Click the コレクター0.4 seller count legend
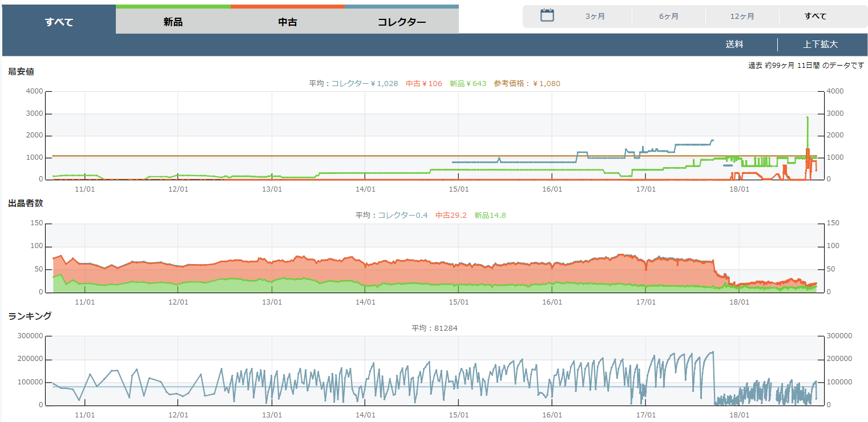Image resolution: width=868 pixels, height=422 pixels. click(x=403, y=216)
